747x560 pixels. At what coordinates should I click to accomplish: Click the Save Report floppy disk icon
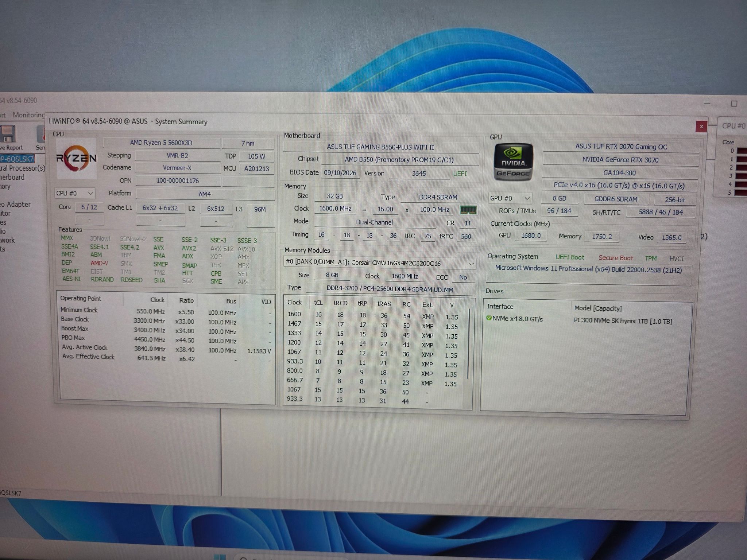click(x=8, y=134)
